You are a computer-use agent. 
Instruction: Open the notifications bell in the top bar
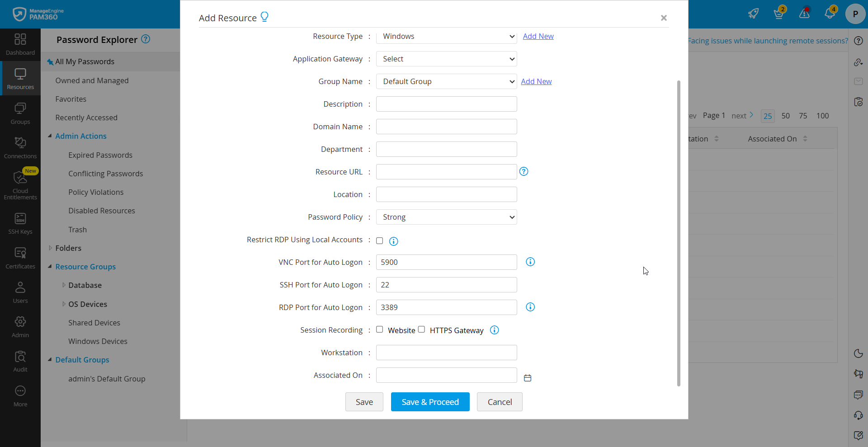coord(830,13)
